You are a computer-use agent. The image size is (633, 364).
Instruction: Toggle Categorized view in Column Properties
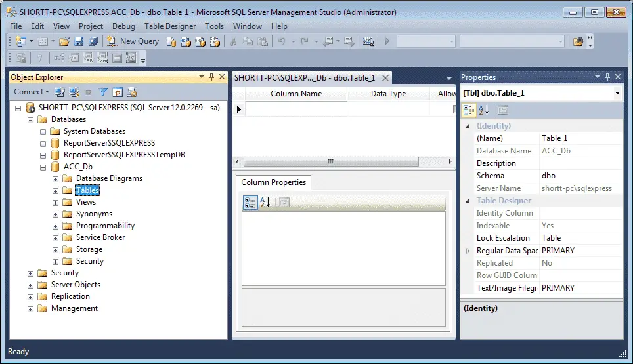click(250, 203)
